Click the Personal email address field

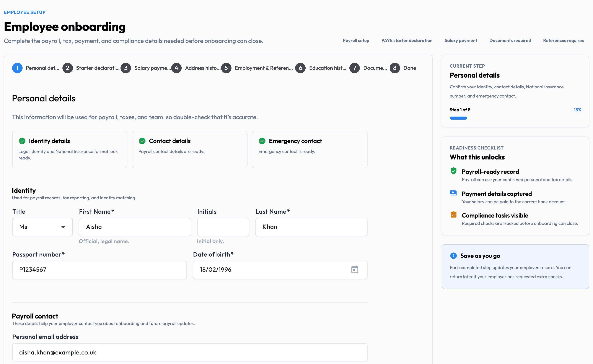pyautogui.click(x=190, y=352)
